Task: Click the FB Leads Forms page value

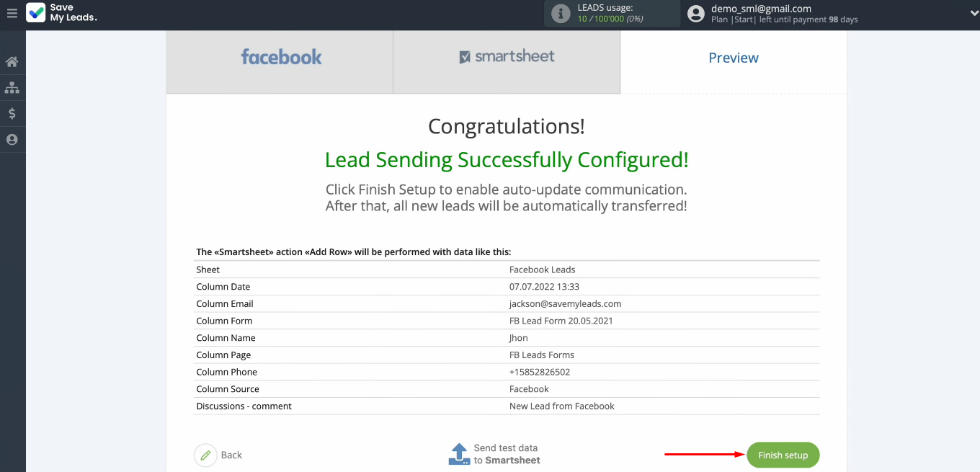Action: click(541, 355)
